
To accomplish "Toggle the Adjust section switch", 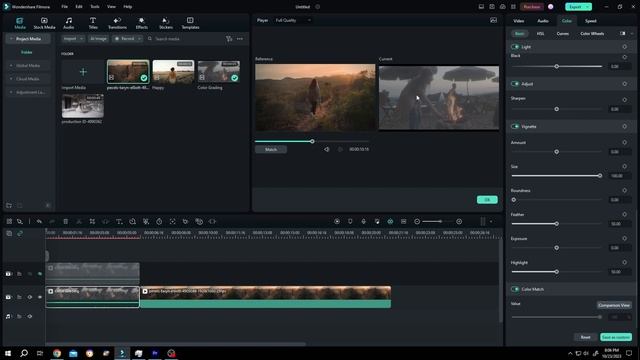I will click(x=515, y=84).
